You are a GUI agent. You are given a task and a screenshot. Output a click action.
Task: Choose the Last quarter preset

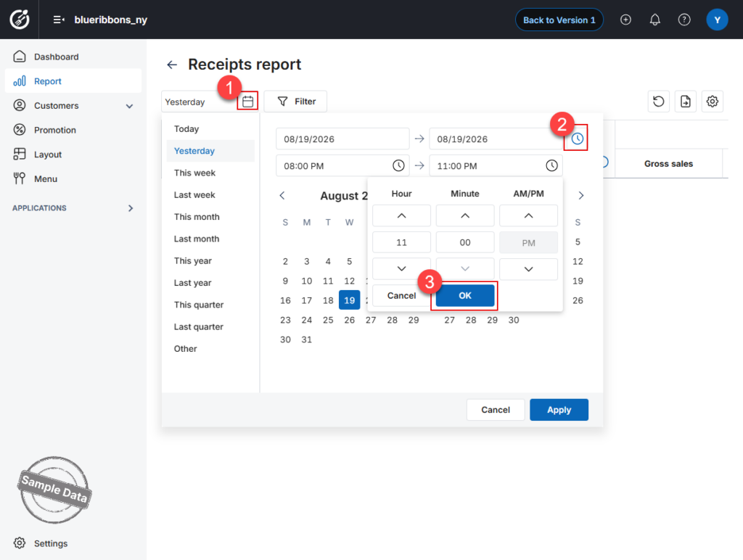pos(210,326)
